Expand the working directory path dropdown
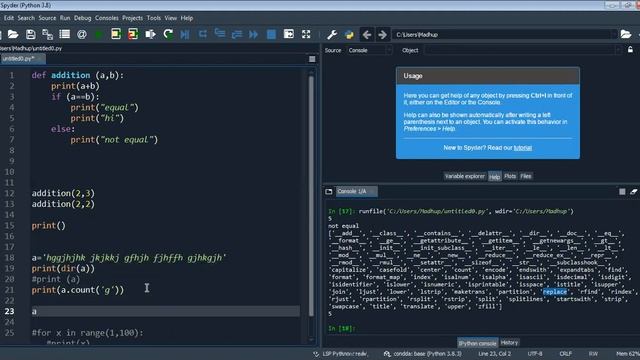640x360 pixels. tap(613, 35)
